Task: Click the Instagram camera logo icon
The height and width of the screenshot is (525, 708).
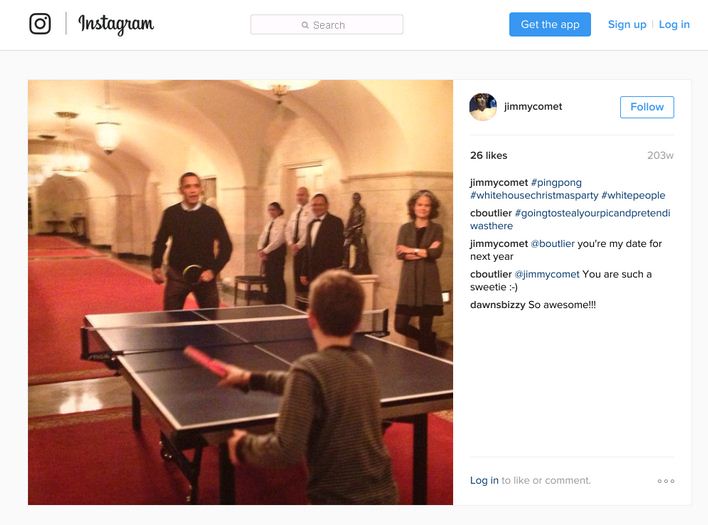Action: (40, 23)
